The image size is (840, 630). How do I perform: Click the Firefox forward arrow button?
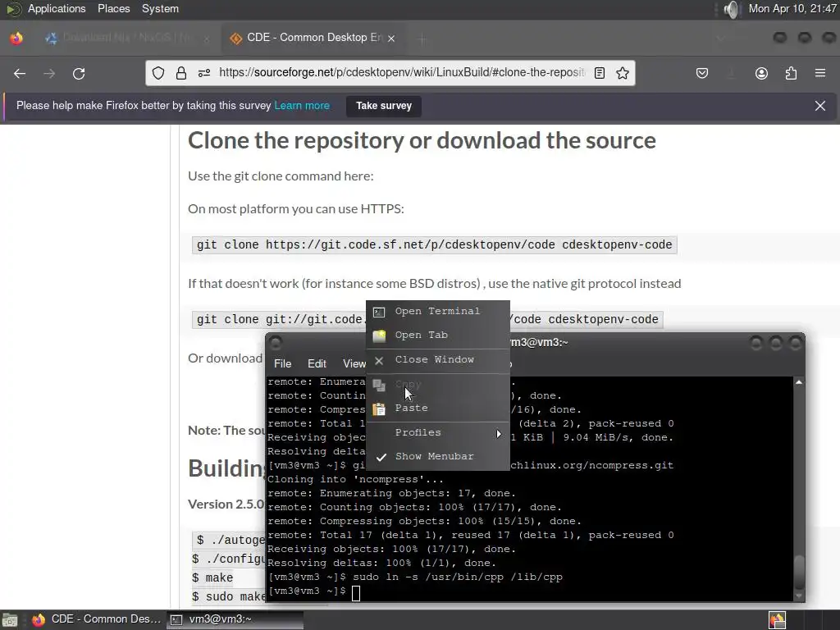click(49, 73)
